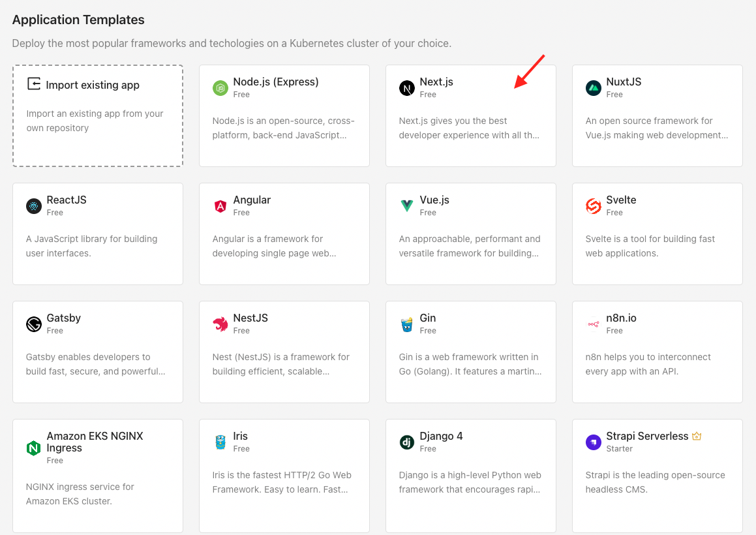Click 'Next.js gives you the best' description

(x=453, y=121)
